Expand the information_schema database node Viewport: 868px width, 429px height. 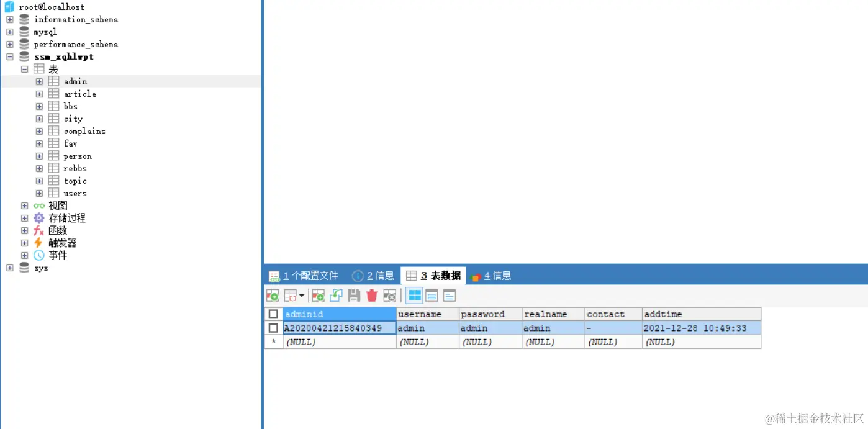point(9,19)
